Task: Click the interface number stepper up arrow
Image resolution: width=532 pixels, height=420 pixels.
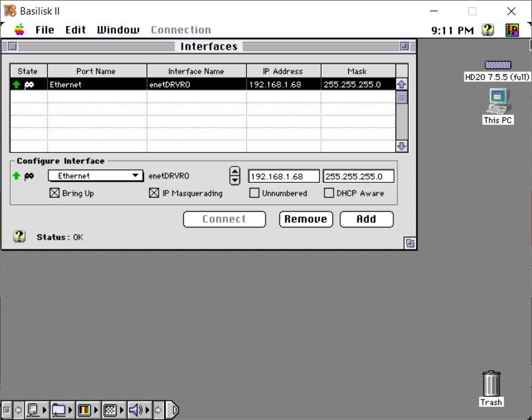Action: click(235, 171)
